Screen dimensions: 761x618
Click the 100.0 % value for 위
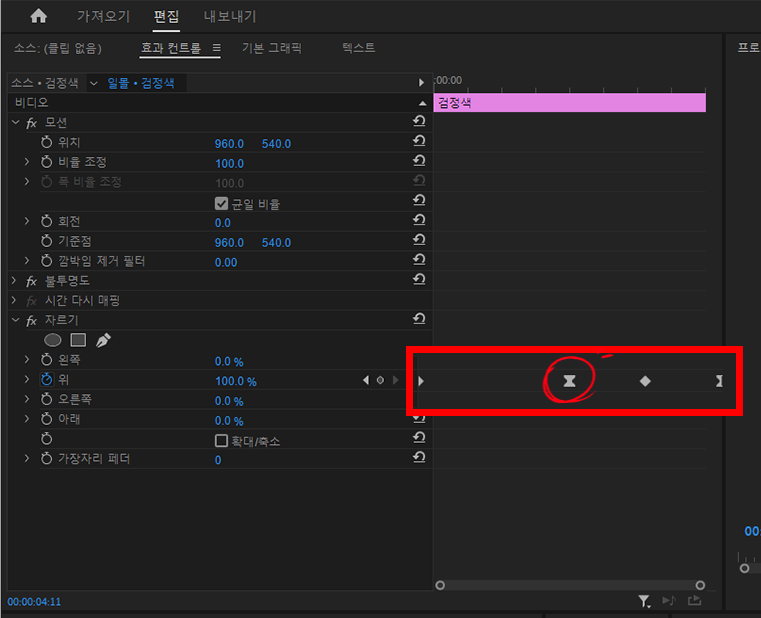click(235, 381)
